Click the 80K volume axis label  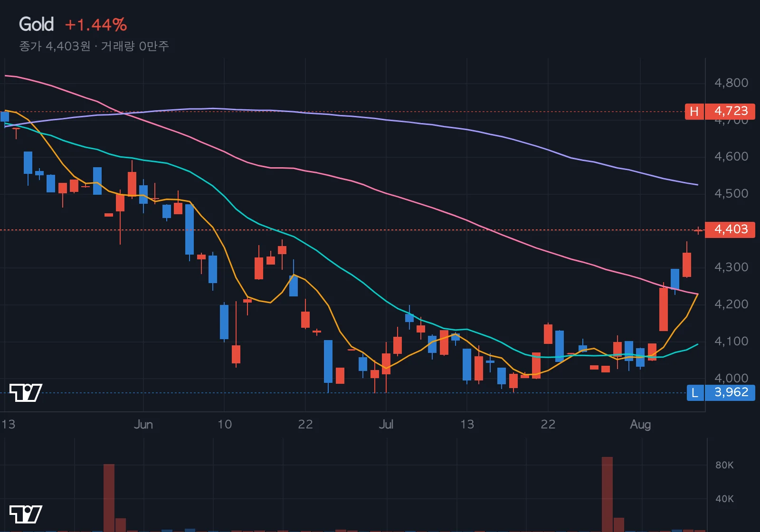(x=724, y=465)
